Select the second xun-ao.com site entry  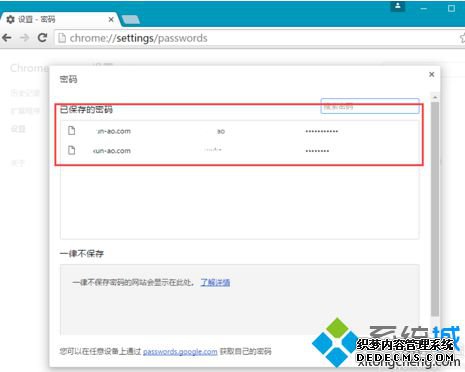pos(240,151)
